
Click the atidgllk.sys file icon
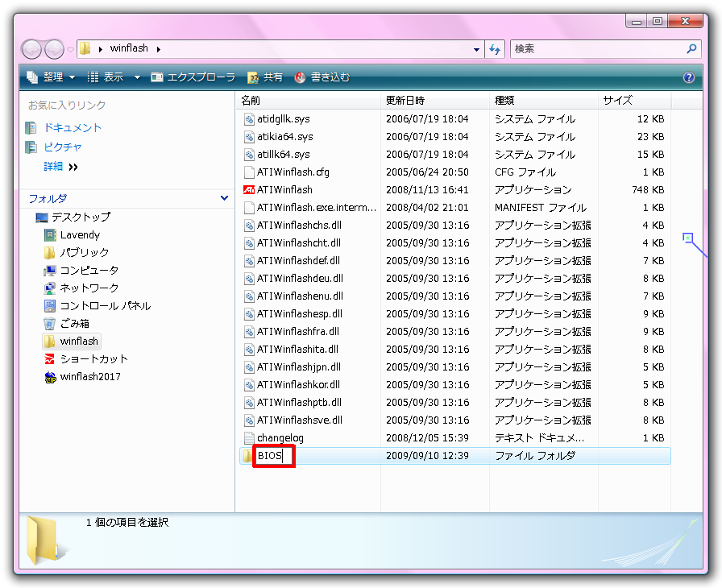tap(249, 119)
